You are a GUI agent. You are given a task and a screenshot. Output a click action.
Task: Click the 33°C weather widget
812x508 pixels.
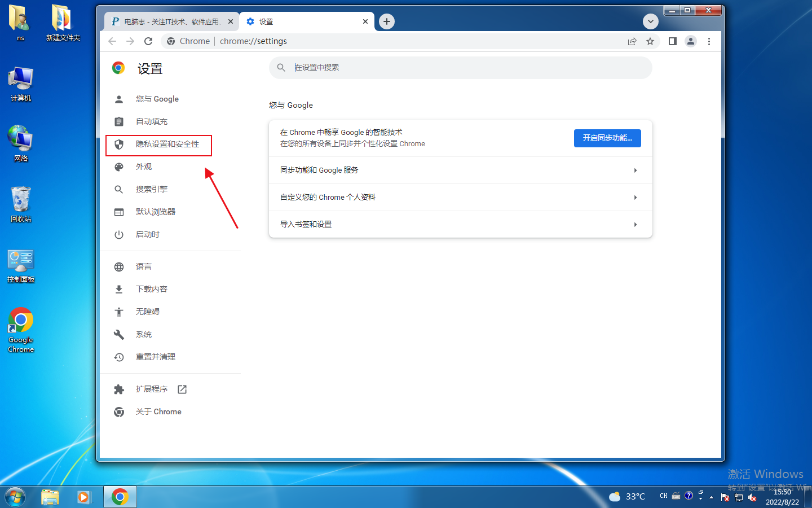click(x=627, y=497)
